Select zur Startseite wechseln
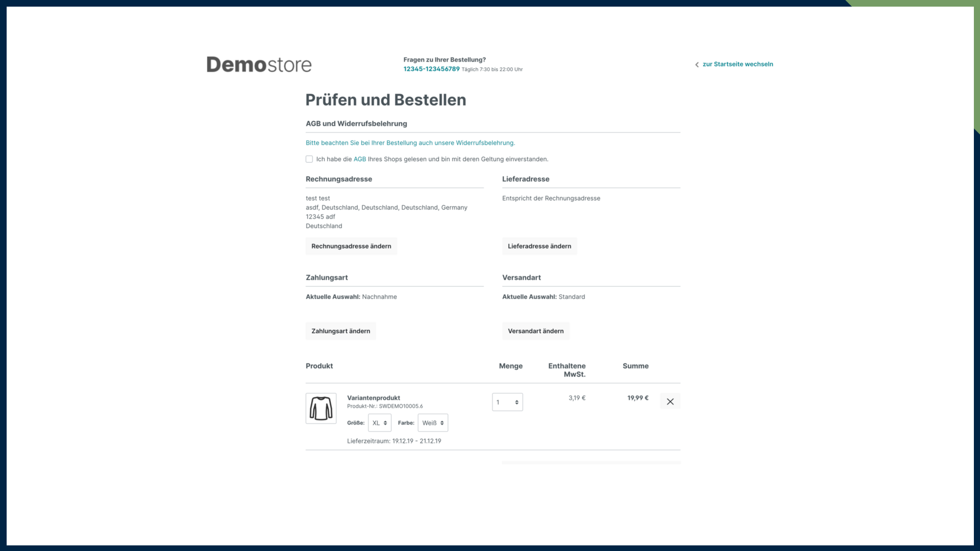 738,64
